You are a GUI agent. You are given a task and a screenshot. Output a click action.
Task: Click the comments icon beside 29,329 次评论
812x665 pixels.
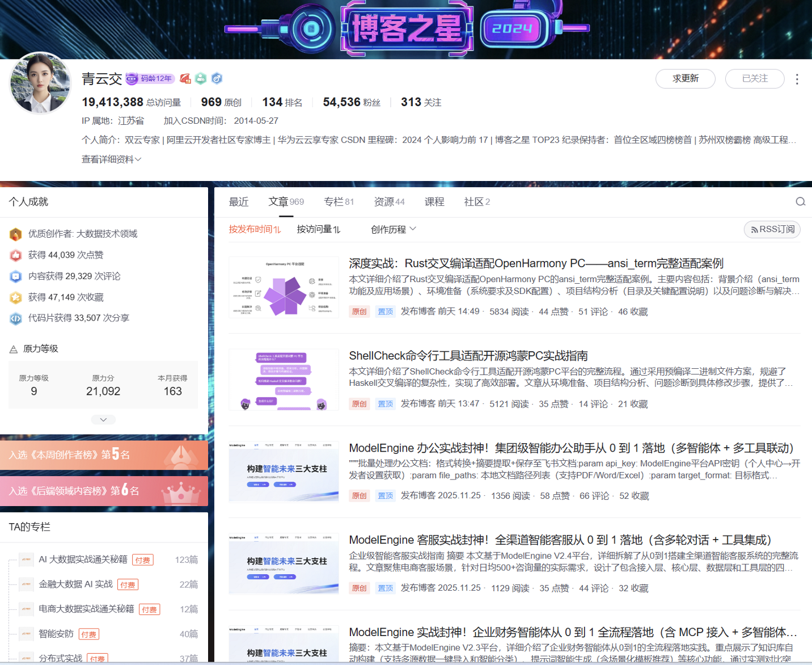click(x=16, y=276)
